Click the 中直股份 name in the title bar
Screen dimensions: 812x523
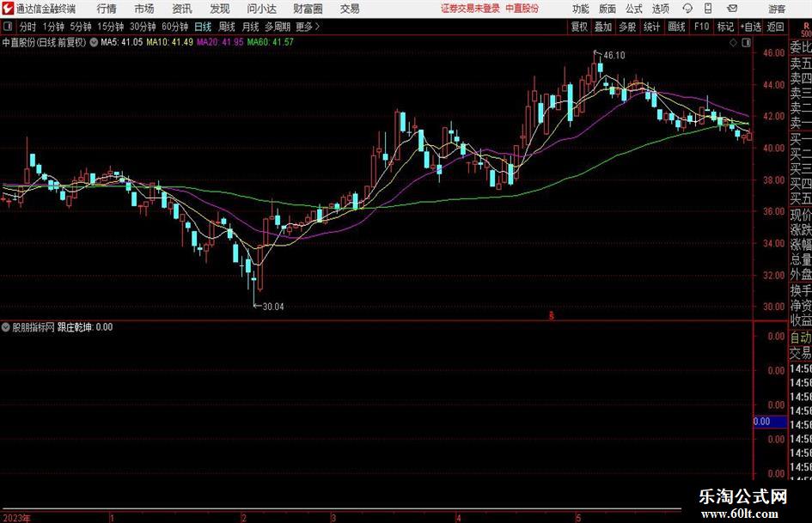pyautogui.click(x=522, y=9)
